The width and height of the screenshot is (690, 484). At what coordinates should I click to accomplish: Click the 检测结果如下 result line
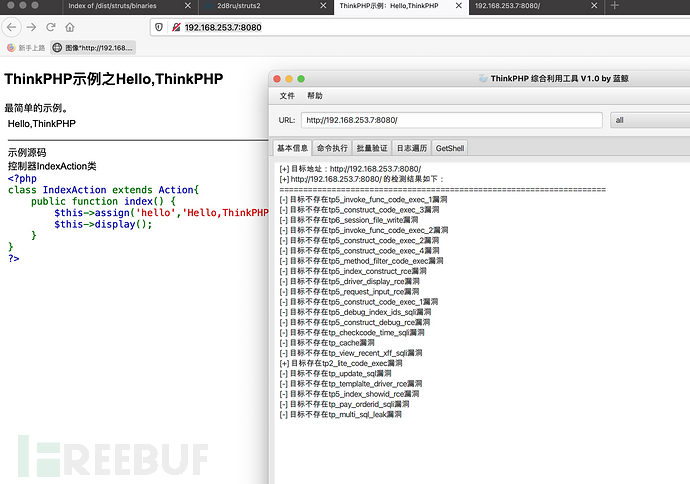(362, 179)
